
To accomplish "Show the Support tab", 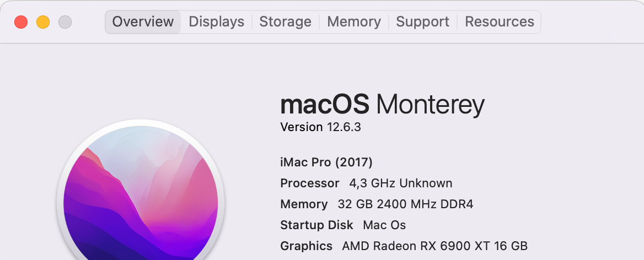I will [x=422, y=22].
